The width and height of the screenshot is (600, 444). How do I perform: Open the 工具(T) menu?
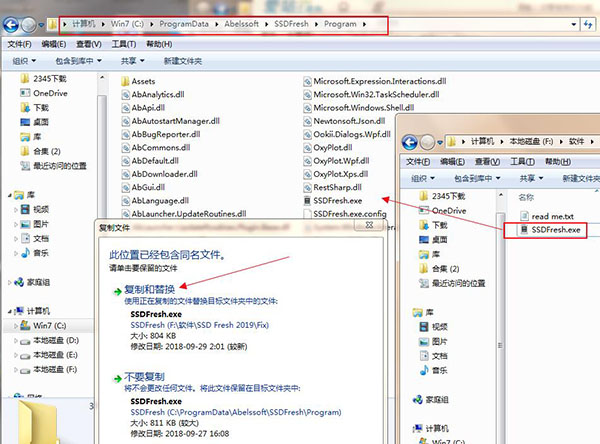pos(124,44)
